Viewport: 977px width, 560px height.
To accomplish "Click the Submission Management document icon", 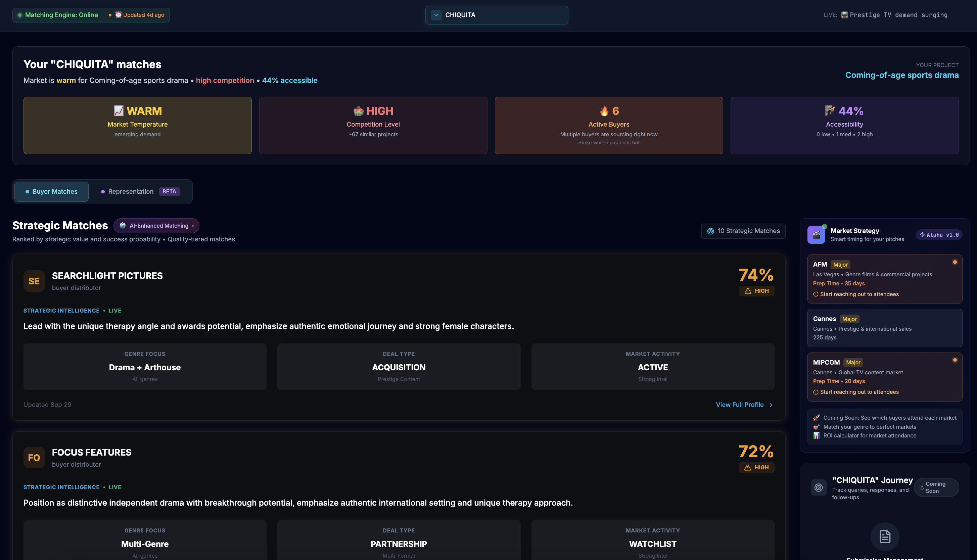I will coord(885,537).
